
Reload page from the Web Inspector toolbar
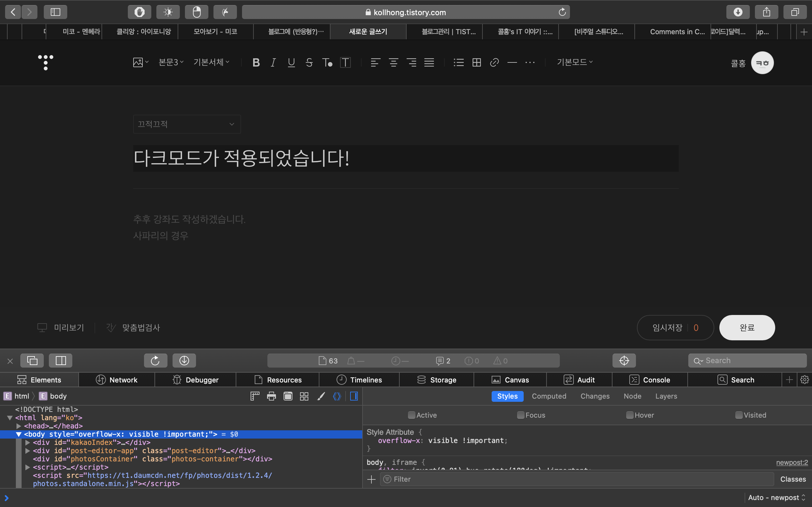pos(155,361)
